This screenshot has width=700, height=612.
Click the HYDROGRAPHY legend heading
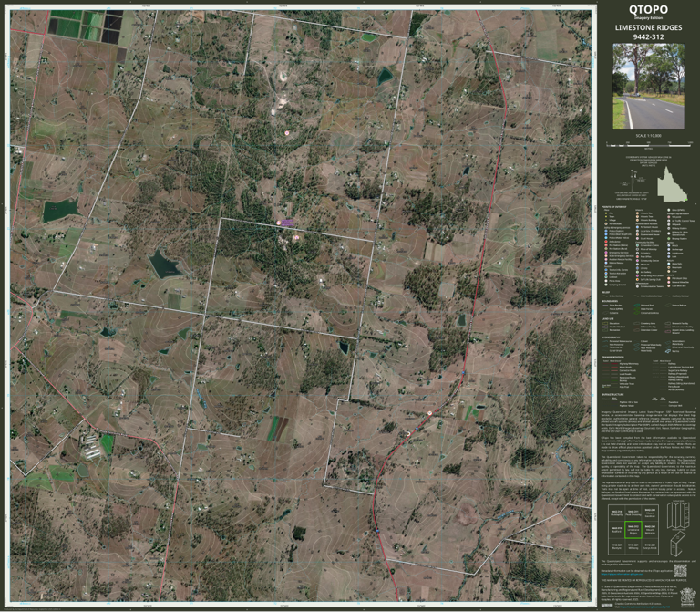pos(612,337)
